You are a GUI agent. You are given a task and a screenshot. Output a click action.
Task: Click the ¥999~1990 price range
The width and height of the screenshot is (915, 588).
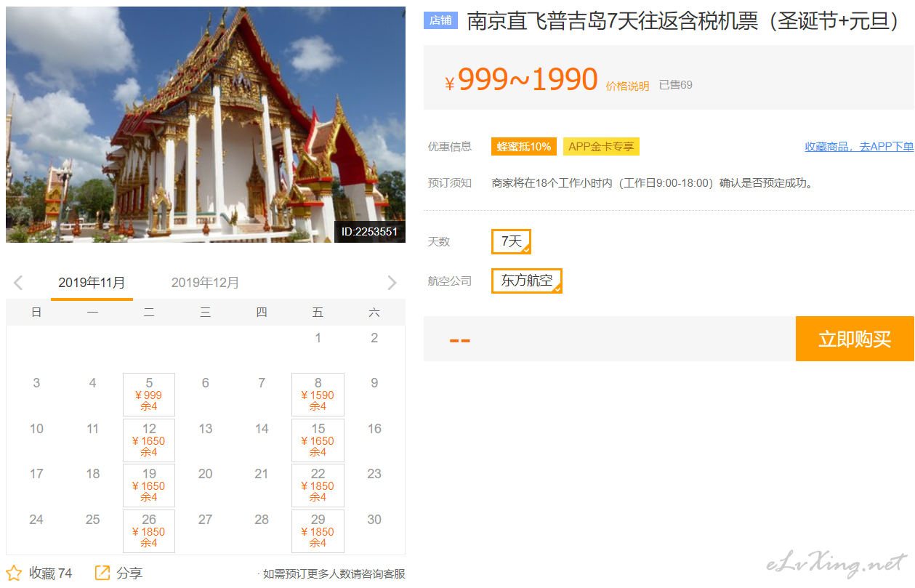click(521, 80)
